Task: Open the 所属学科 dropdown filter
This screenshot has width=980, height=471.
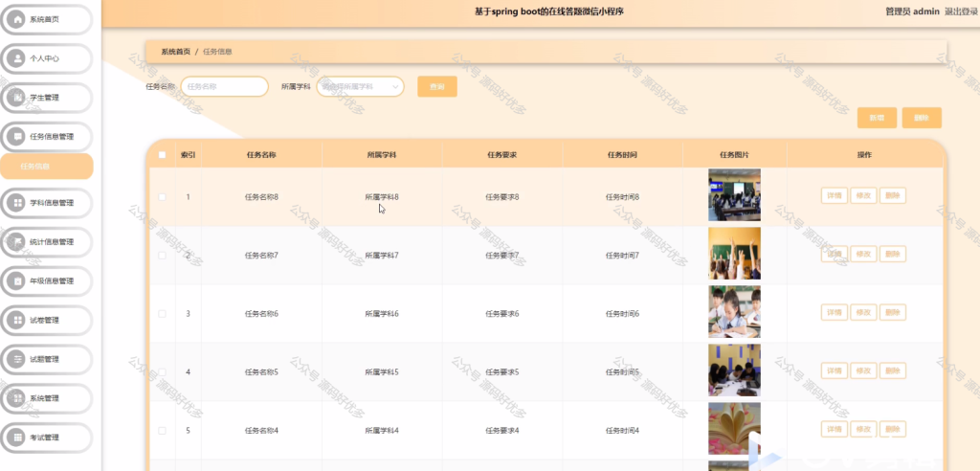Action: click(361, 86)
